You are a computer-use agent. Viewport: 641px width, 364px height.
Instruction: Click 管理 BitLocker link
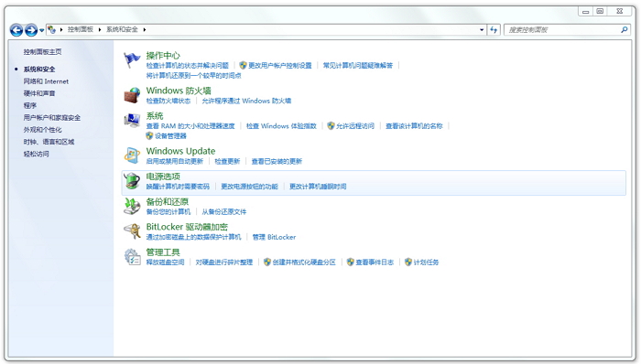(x=274, y=237)
